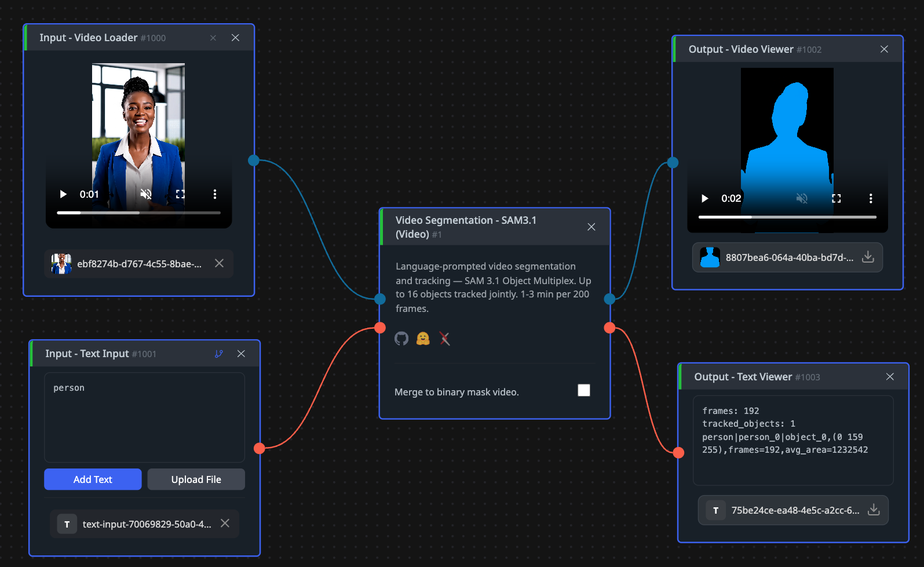This screenshot has width=924, height=567.
Task: Click the blue video output port on SAM3.1 node
Action: pyautogui.click(x=609, y=299)
